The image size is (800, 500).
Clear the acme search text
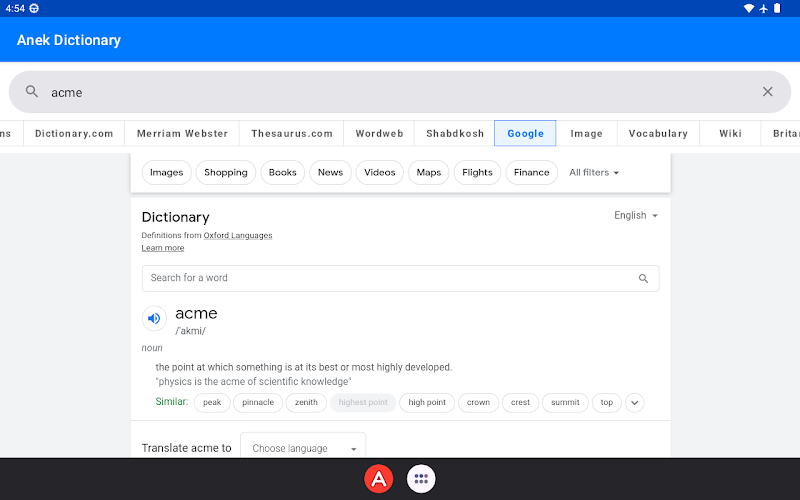[767, 92]
